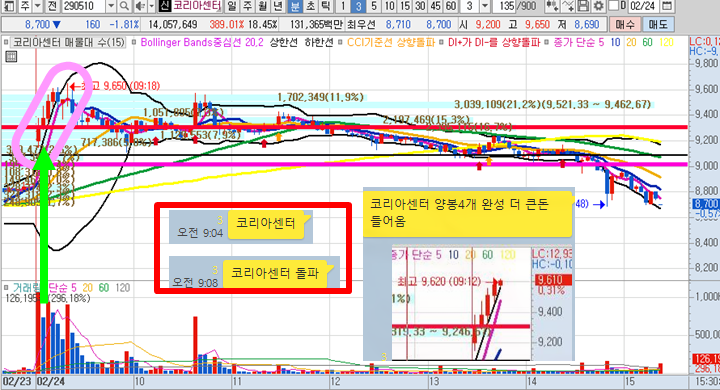Click the 02/23 date label on the time axis
The width and height of the screenshot is (720, 390).
pos(17,381)
